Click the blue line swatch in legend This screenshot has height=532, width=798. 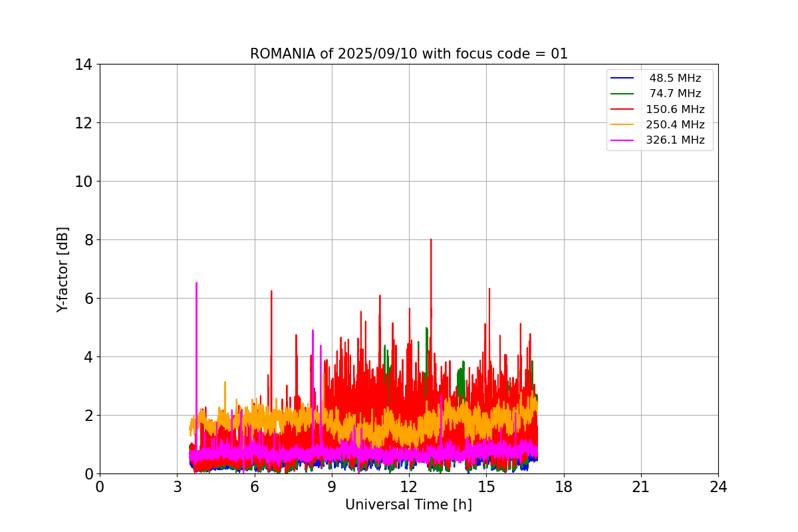tap(622, 78)
